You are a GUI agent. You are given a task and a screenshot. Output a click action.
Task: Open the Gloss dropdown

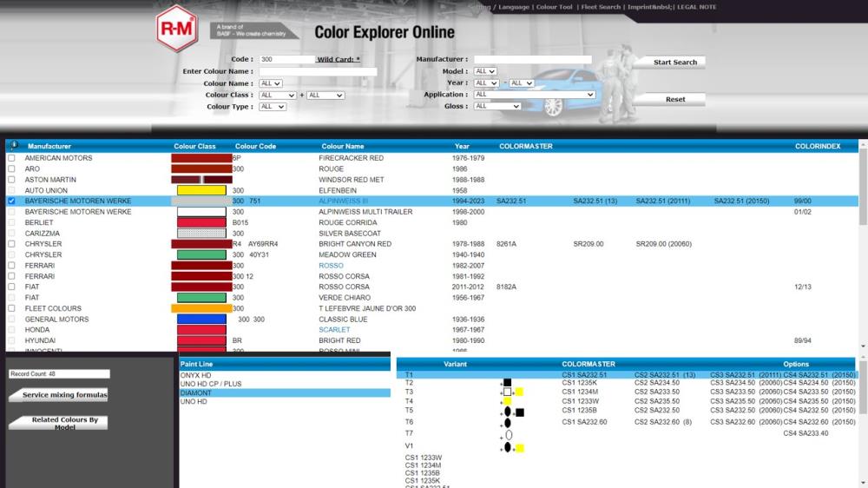tap(497, 106)
